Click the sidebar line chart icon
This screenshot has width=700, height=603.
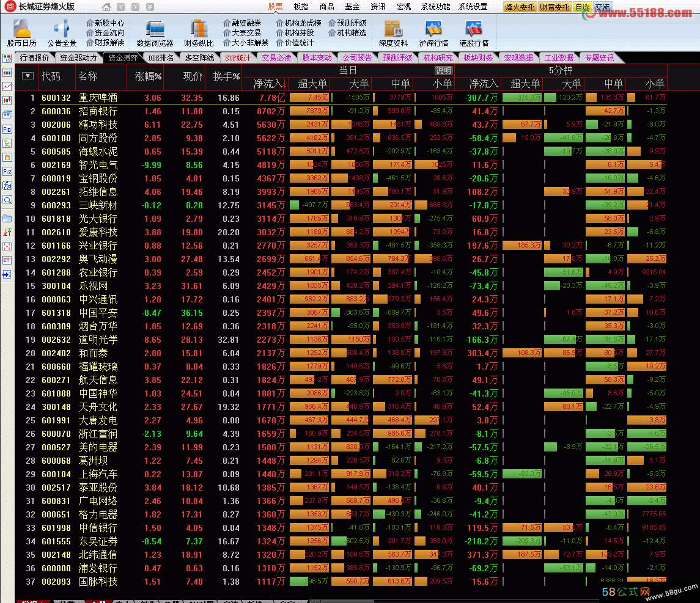7,87
